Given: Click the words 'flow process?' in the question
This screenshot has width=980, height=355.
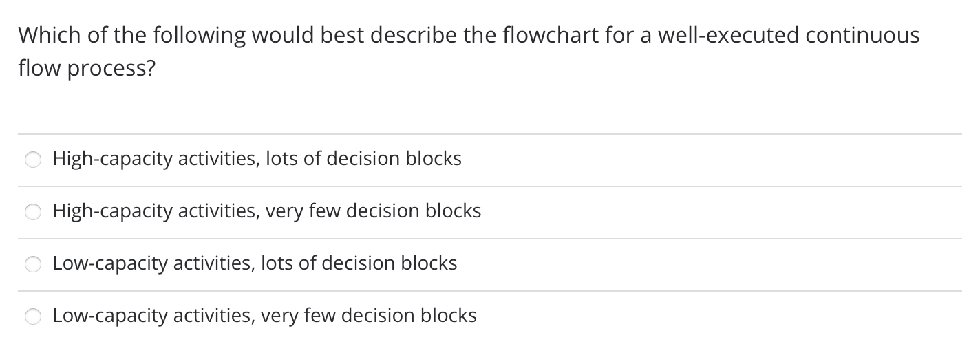Looking at the screenshot, I should click(86, 70).
